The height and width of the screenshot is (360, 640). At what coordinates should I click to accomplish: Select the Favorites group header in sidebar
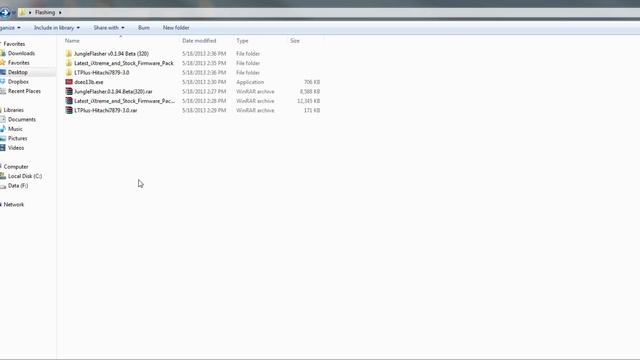pyautogui.click(x=14, y=44)
